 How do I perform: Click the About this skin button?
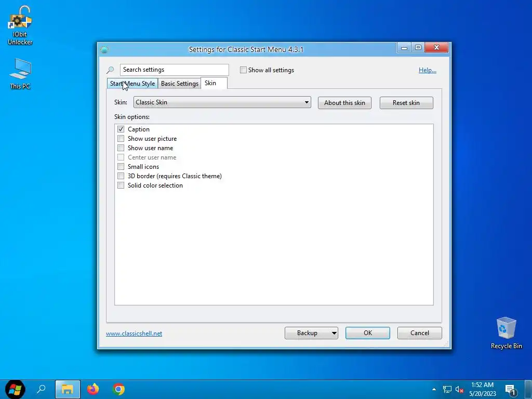[x=344, y=103]
